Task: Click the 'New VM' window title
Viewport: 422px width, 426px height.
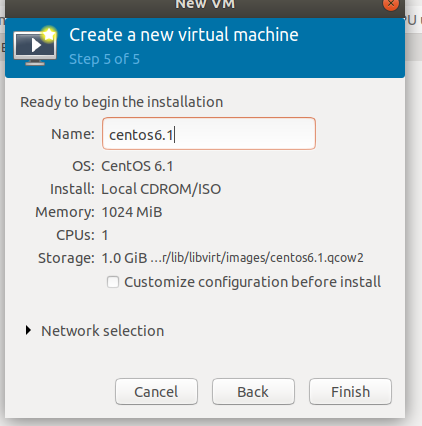Action: coord(205,4)
